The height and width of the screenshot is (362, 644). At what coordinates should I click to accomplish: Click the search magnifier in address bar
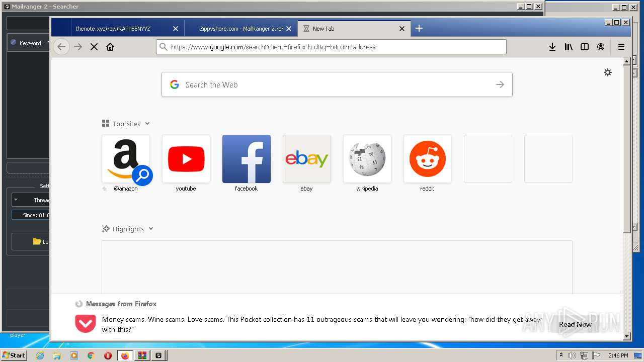point(163,47)
